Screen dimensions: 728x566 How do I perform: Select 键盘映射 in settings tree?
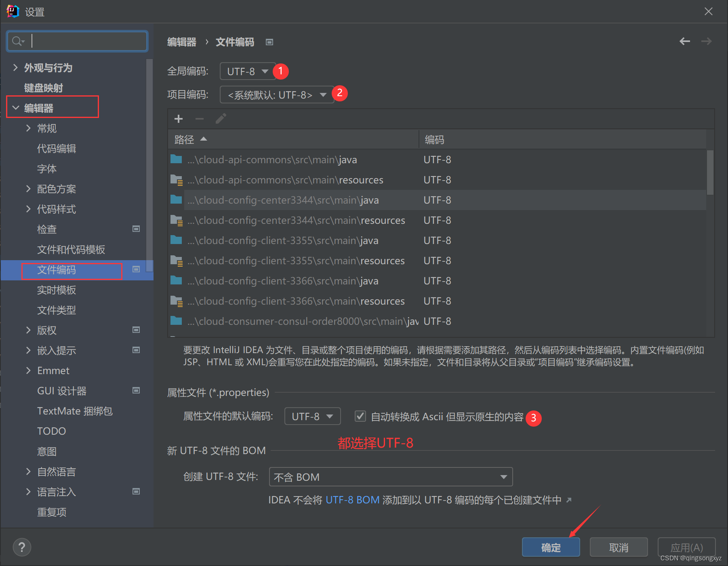coord(43,88)
